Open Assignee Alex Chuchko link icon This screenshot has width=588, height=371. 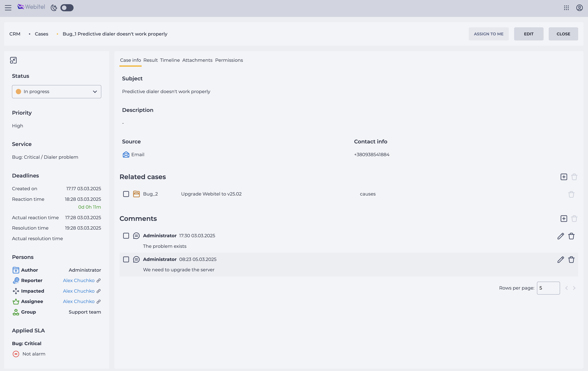[99, 301]
